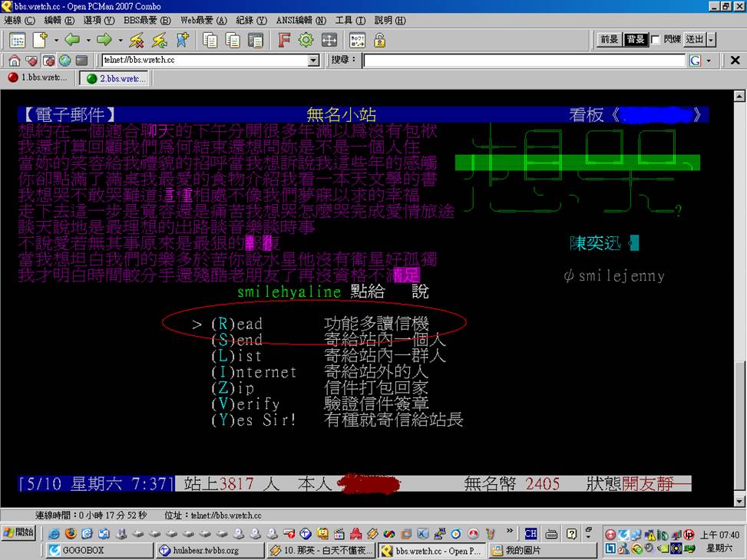
Task: Select the 背景 background color toggle
Action: [x=635, y=40]
